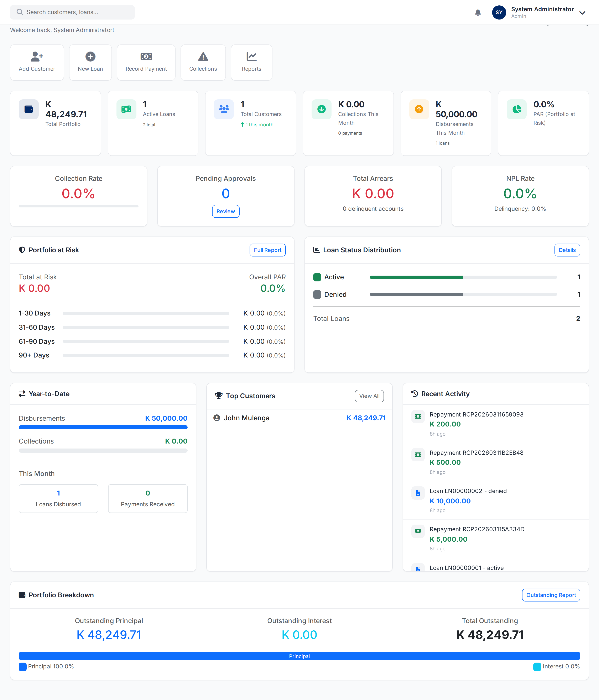Open Reports using the chart icon

[x=251, y=56]
